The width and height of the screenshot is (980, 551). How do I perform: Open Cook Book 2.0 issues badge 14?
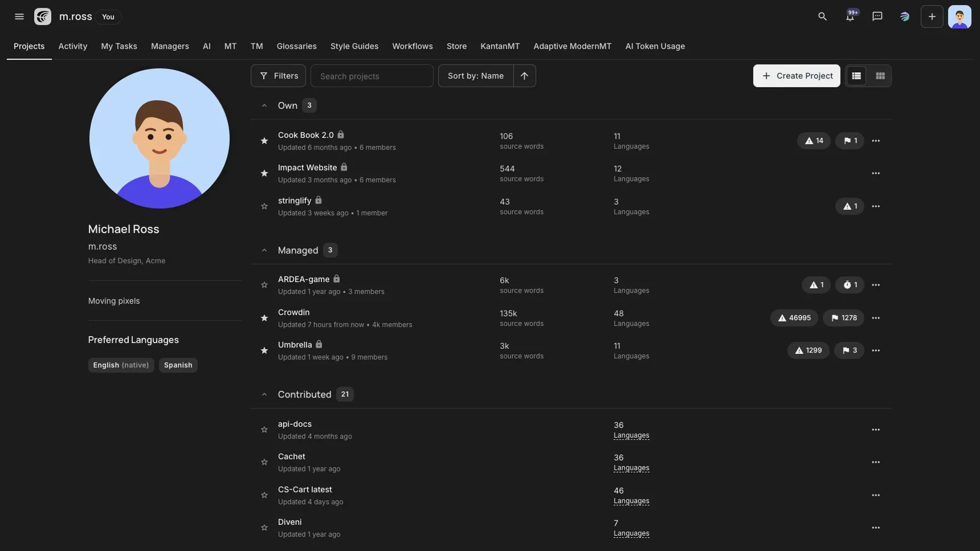[814, 141]
